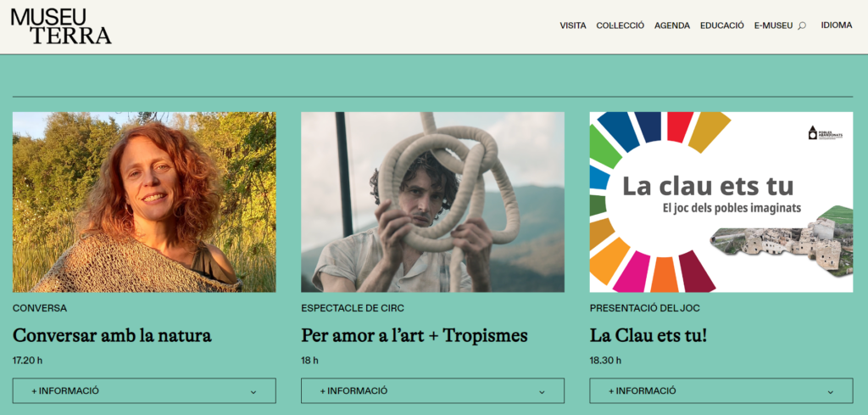Open Per amor a l'art + Tropismes title
This screenshot has width=868, height=415.
(x=414, y=335)
